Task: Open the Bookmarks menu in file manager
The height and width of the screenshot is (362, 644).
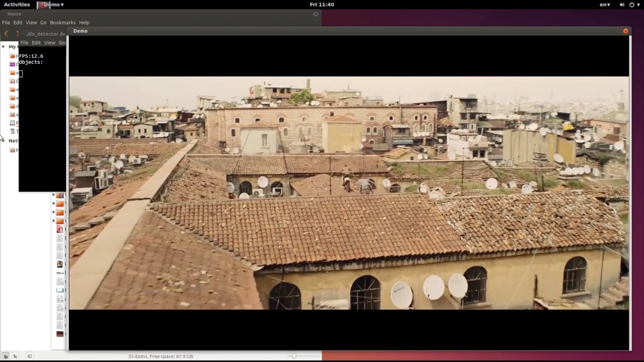Action: (62, 23)
